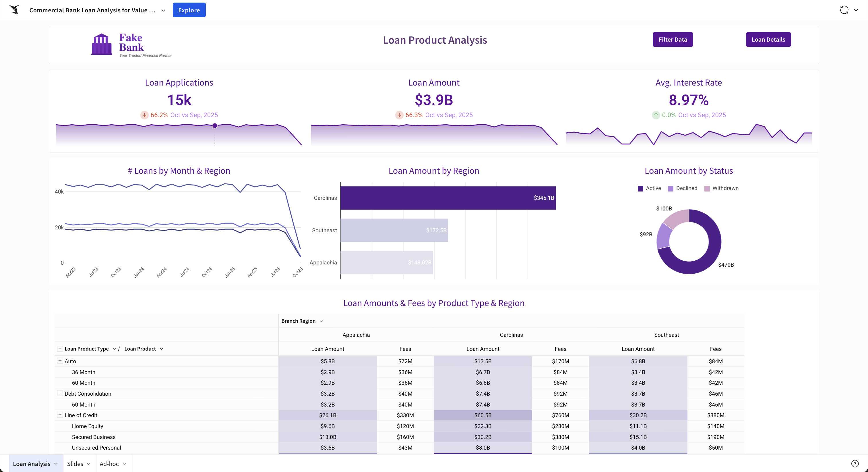This screenshot has height=472, width=868.
Task: Click the Loan Amount red down-arrow icon
Action: 399,115
